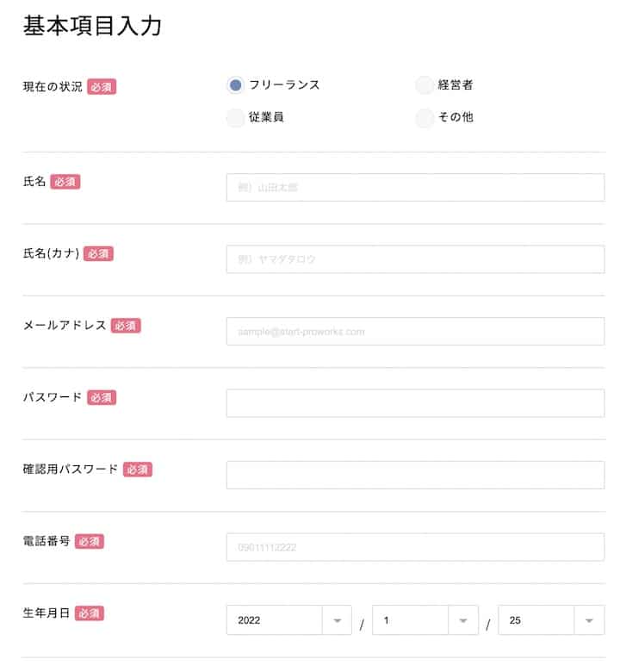Choose the 経営者 radio option
The height and width of the screenshot is (672, 620).
425,84
